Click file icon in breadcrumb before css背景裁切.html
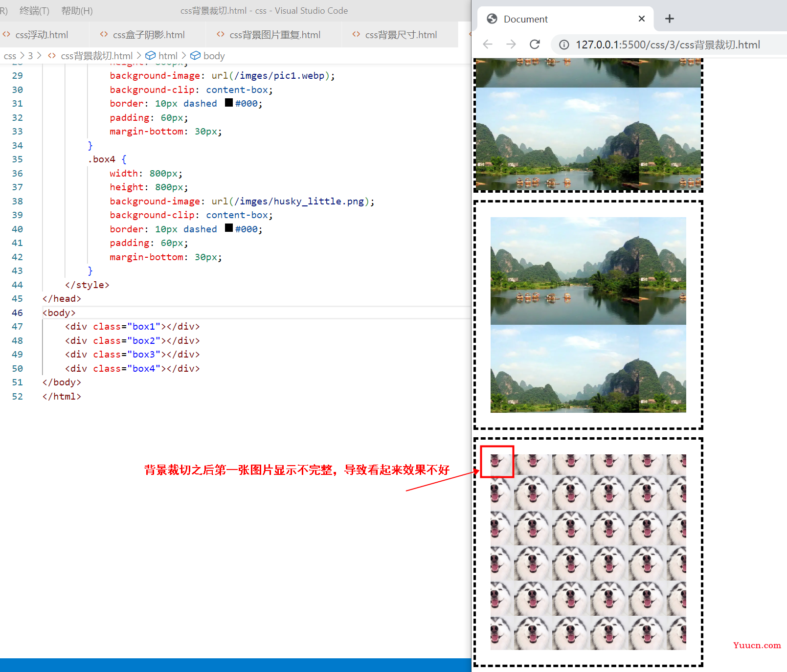Screen dimensions: 787x672 pos(52,56)
